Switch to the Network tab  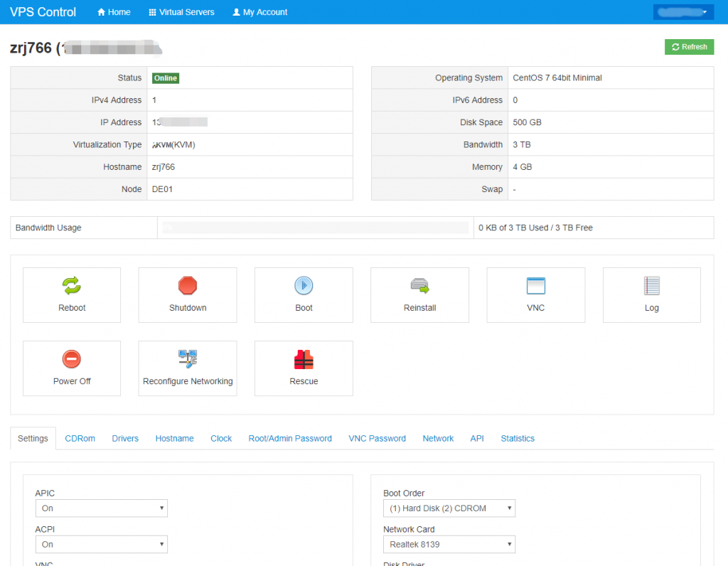click(x=438, y=438)
